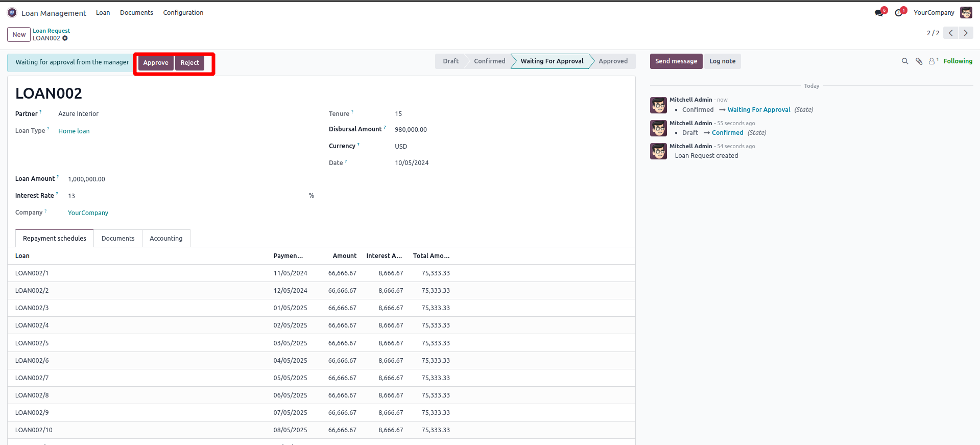Open the conversations message icon
This screenshot has width=980, height=445.
879,13
